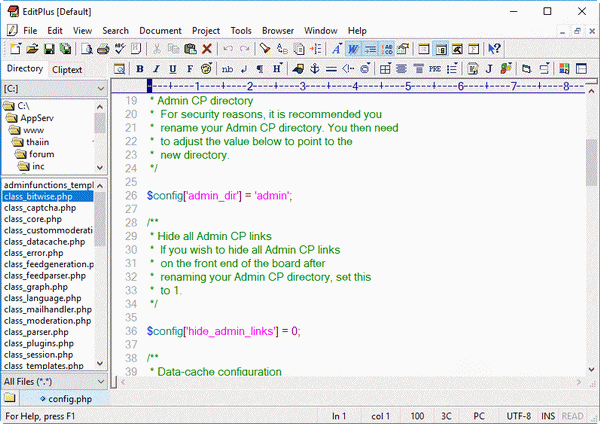Insert table with HTML table icon
Viewport: 600px width, 424px height.
coord(385,69)
